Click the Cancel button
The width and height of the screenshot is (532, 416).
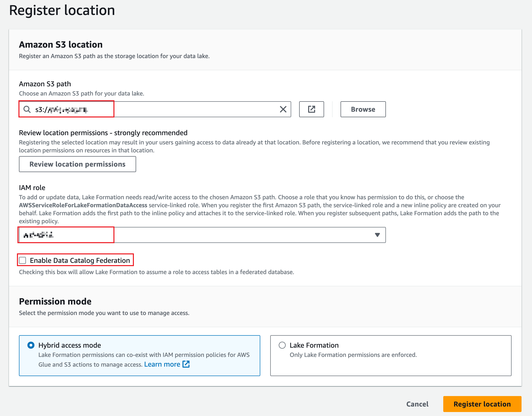pyautogui.click(x=417, y=404)
